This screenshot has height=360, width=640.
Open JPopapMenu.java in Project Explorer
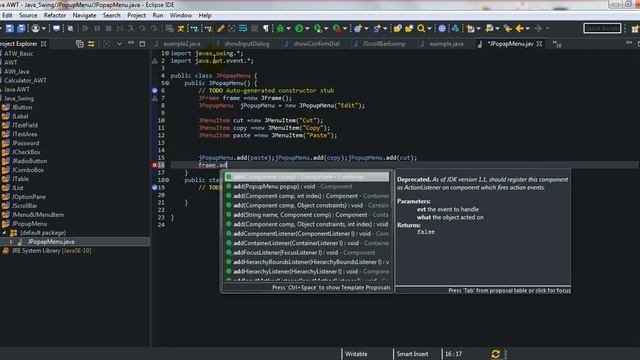point(51,242)
